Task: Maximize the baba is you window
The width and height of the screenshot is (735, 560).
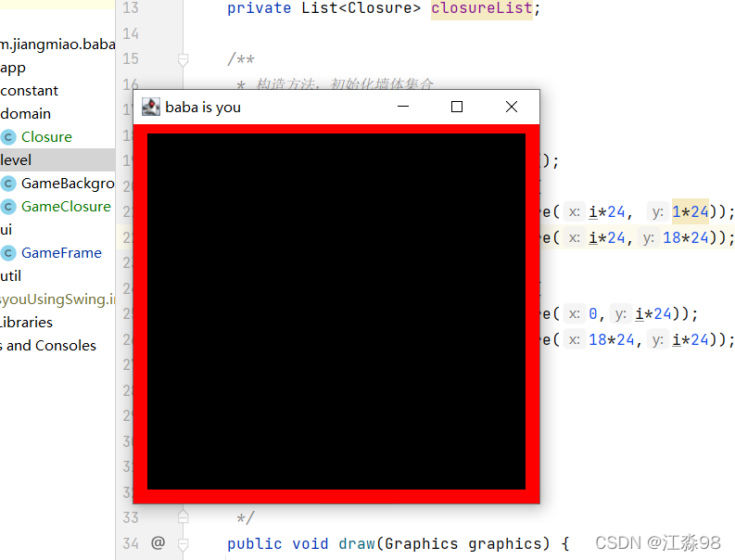Action: click(x=457, y=107)
